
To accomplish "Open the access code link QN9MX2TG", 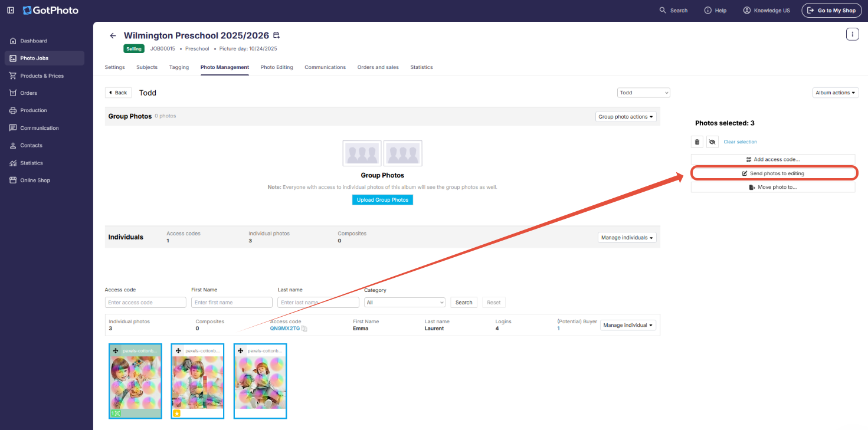I will (285, 329).
